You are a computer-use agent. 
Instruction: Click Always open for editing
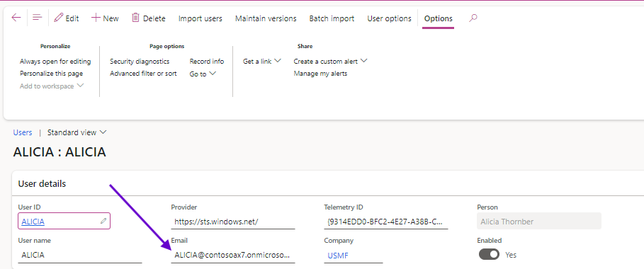point(55,61)
